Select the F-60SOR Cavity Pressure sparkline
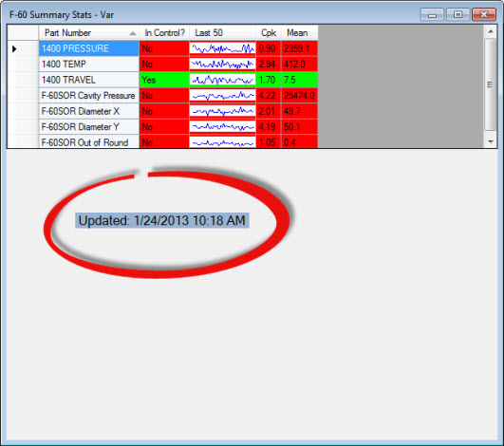This screenshot has height=446, width=504. pyautogui.click(x=222, y=96)
